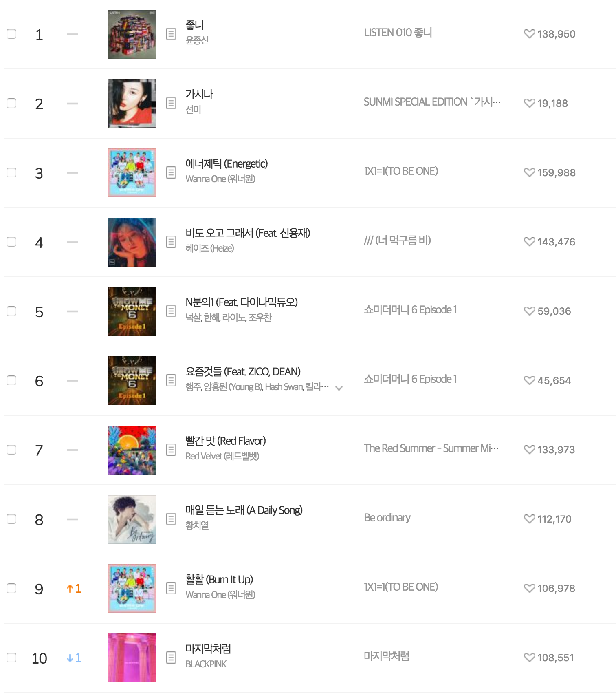Tick the checkbox for rank 10 마지막처럼
The height and width of the screenshot is (693, 616).
click(x=11, y=658)
